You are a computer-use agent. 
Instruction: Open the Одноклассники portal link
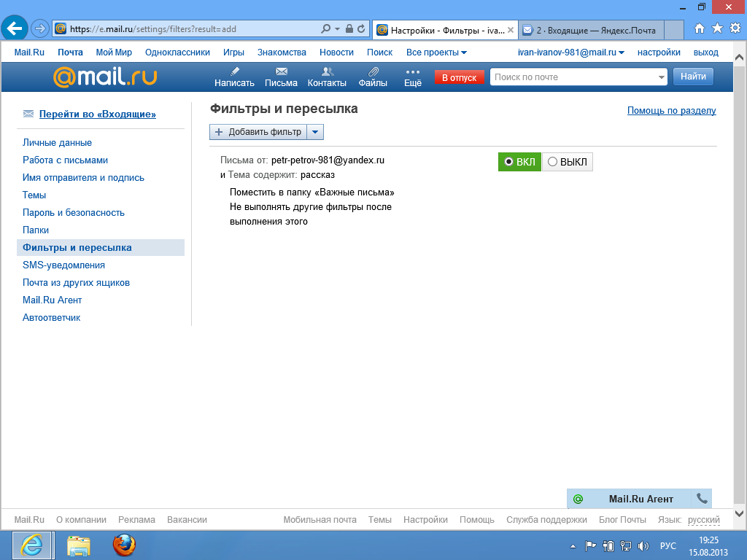178,52
